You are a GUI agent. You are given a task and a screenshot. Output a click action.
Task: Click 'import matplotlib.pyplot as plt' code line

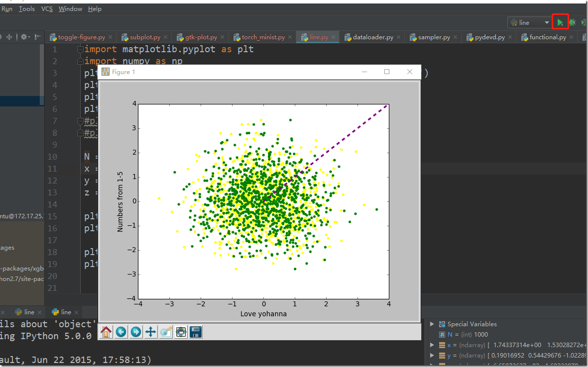coord(169,49)
